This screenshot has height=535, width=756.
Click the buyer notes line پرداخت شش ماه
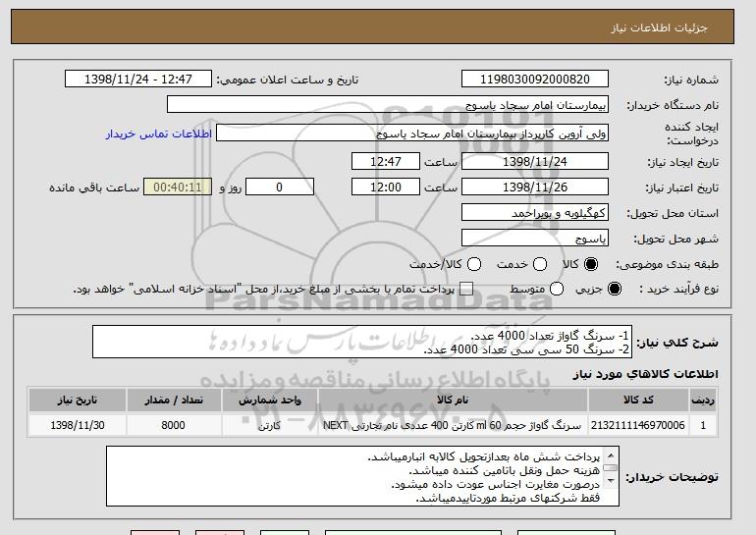484,456
